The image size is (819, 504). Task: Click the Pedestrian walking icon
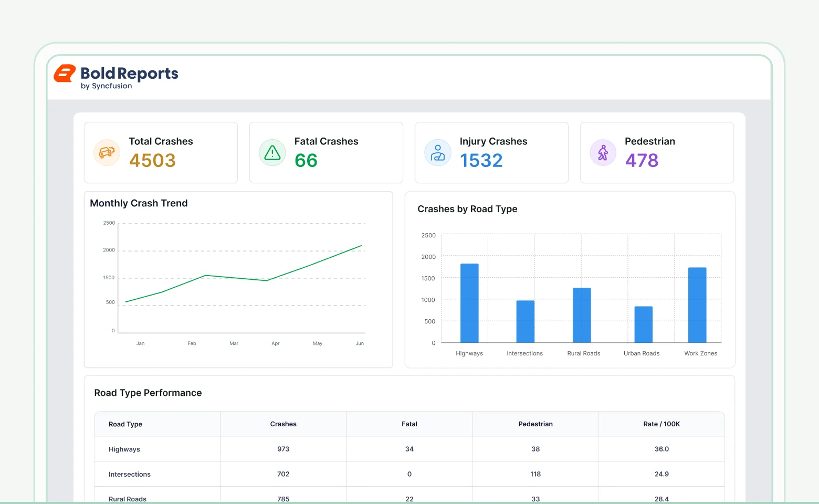[603, 153]
